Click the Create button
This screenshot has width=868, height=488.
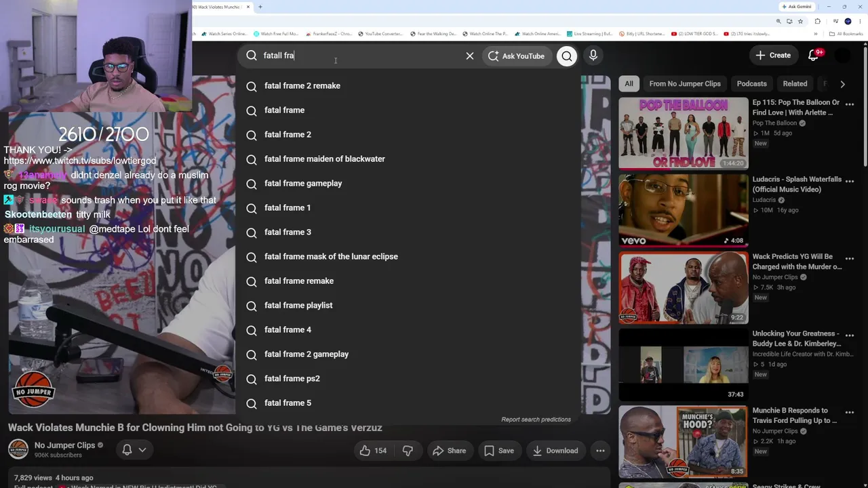pyautogui.click(x=773, y=56)
